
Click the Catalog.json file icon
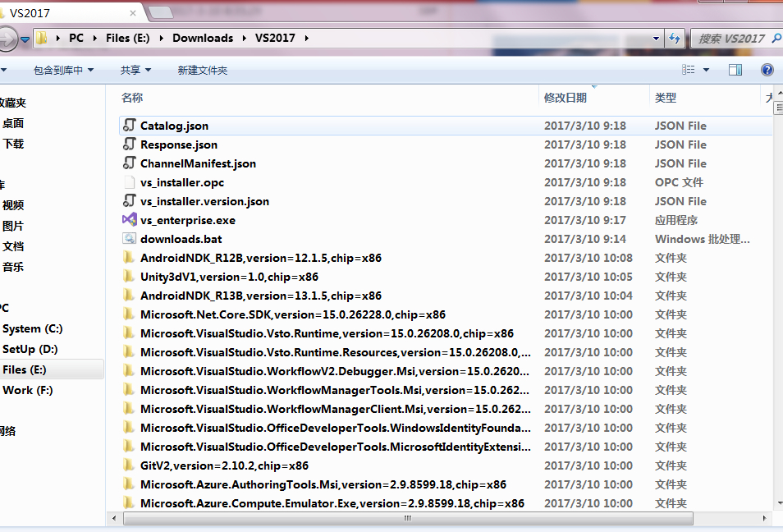pos(130,125)
